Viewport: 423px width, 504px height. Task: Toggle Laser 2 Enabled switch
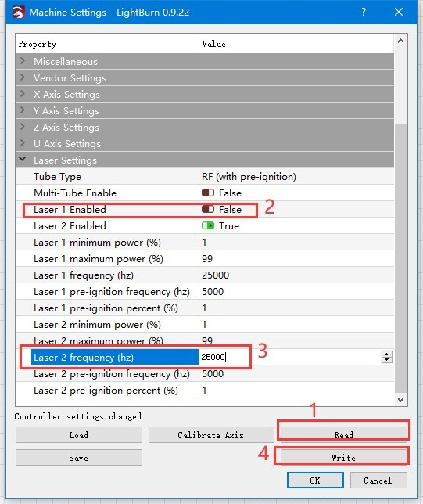click(x=208, y=225)
